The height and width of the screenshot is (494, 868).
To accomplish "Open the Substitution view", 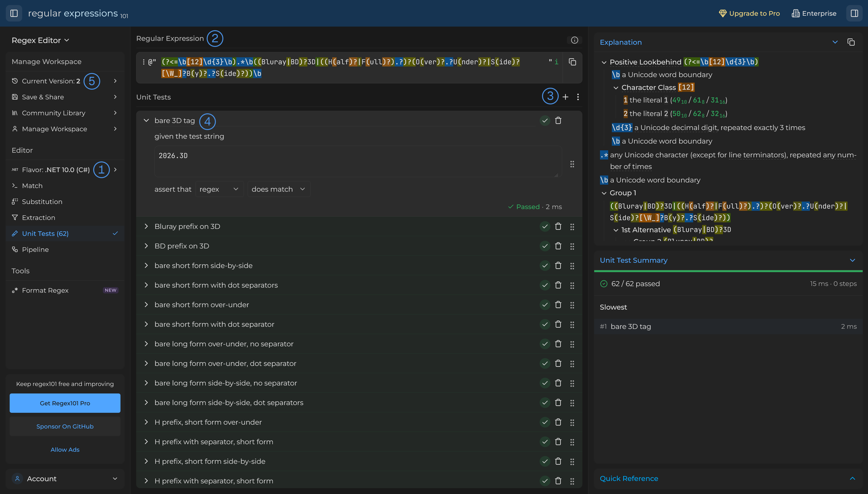I will coord(65,202).
